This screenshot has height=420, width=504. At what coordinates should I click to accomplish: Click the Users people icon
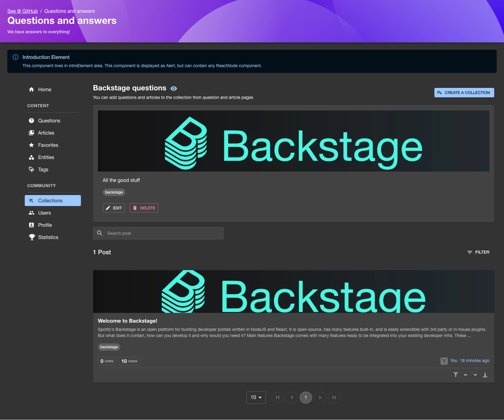31,213
